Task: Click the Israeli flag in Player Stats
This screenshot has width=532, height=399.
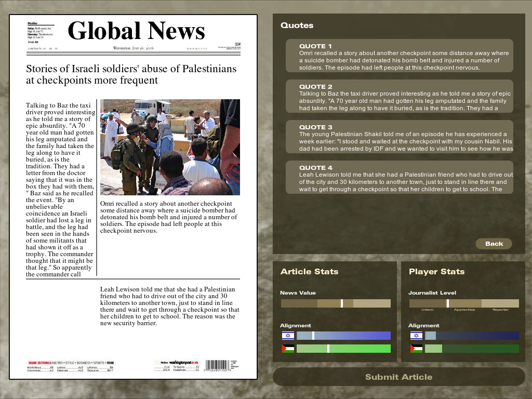Action: (416, 336)
